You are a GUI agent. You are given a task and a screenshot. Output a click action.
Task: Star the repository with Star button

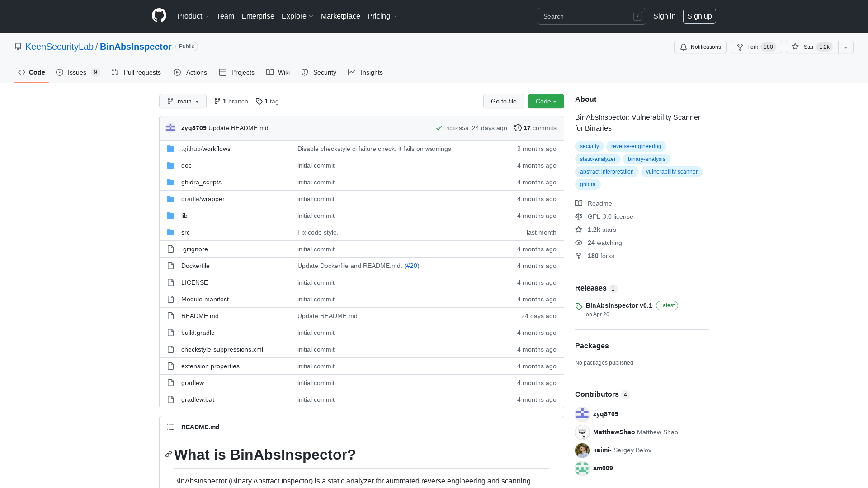[x=812, y=47]
